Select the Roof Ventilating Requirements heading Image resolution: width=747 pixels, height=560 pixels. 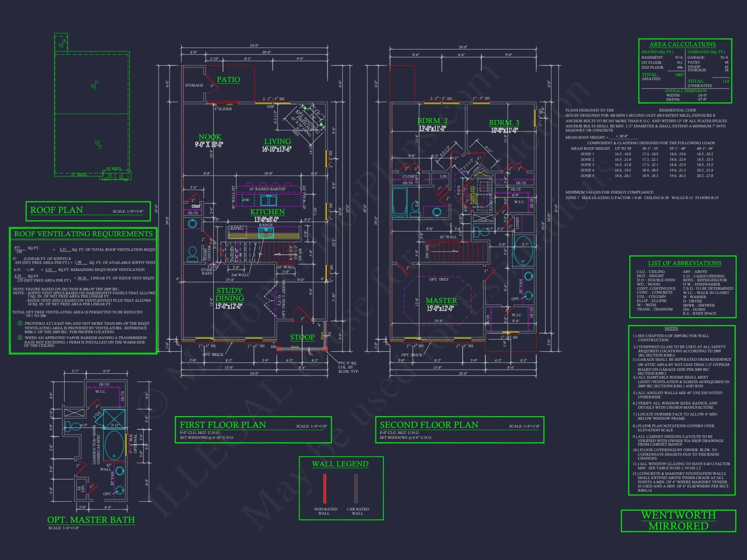[x=83, y=234]
